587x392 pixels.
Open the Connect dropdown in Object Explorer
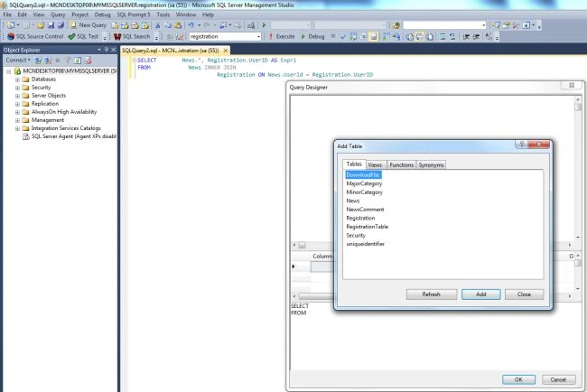click(17, 61)
